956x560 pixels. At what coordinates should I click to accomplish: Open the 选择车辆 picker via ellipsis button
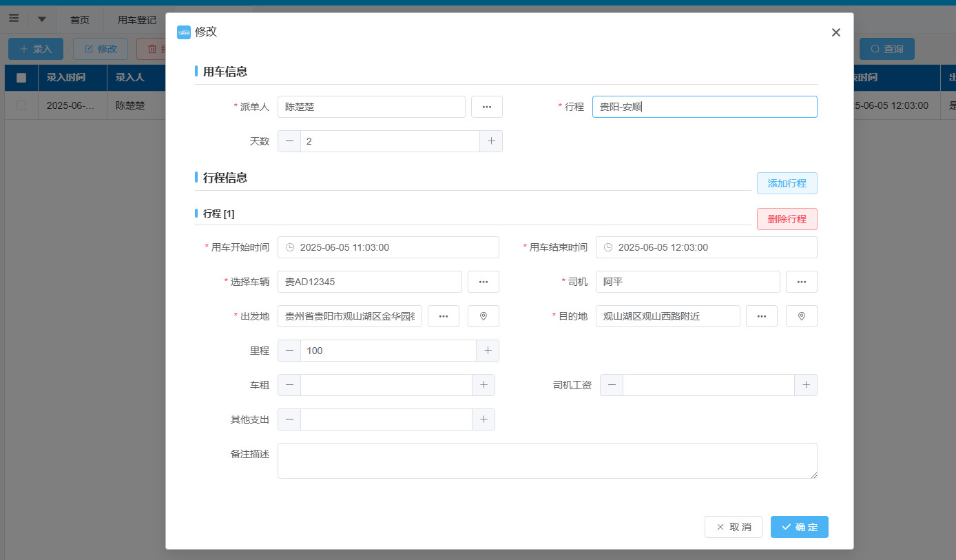[x=483, y=282]
